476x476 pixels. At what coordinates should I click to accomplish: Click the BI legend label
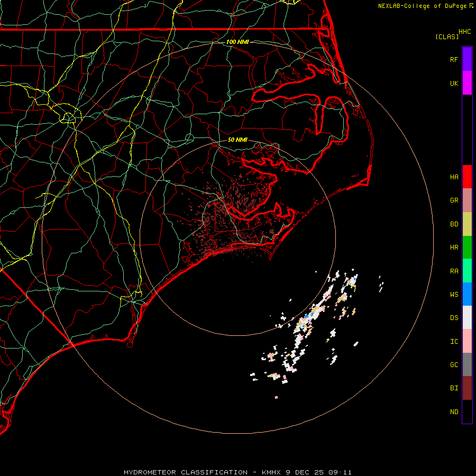[x=454, y=388]
